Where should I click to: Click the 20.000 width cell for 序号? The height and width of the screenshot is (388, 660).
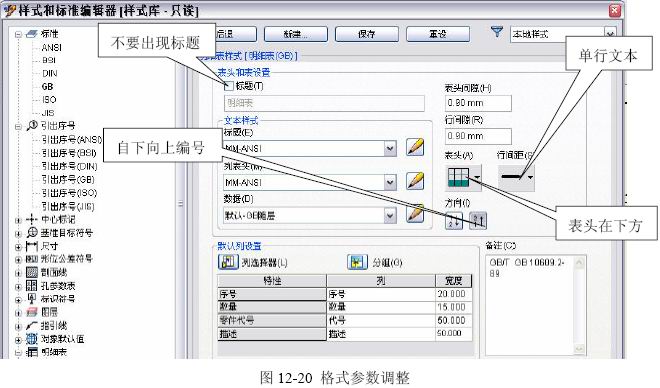pos(453,294)
